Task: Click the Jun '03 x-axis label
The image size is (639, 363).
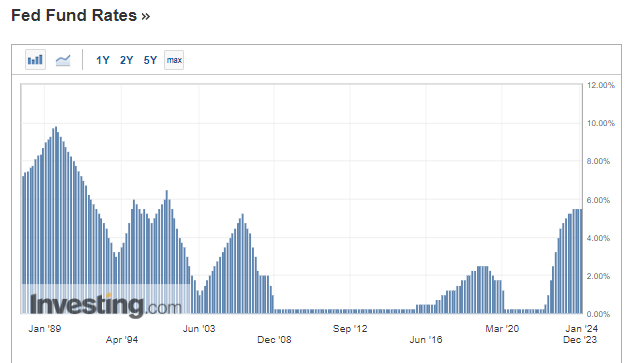Action: (199, 328)
